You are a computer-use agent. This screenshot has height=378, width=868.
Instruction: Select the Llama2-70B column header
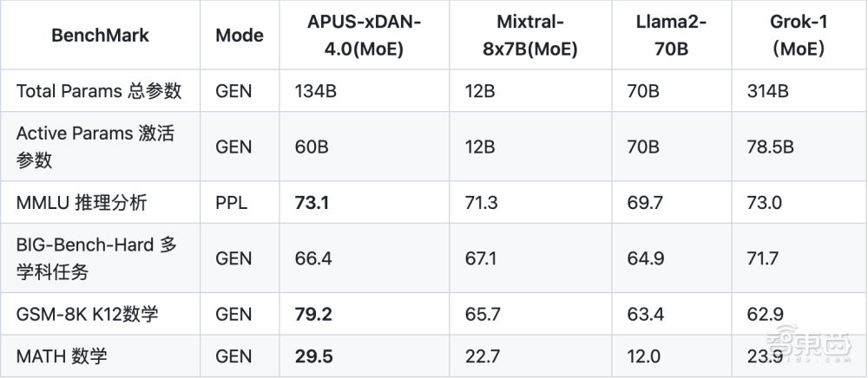point(670,36)
